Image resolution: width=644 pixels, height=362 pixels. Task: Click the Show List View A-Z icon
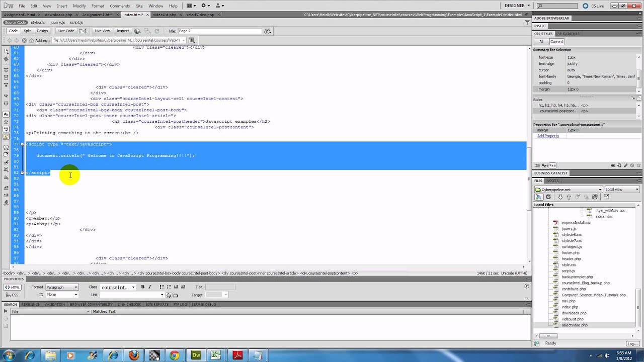(x=545, y=165)
